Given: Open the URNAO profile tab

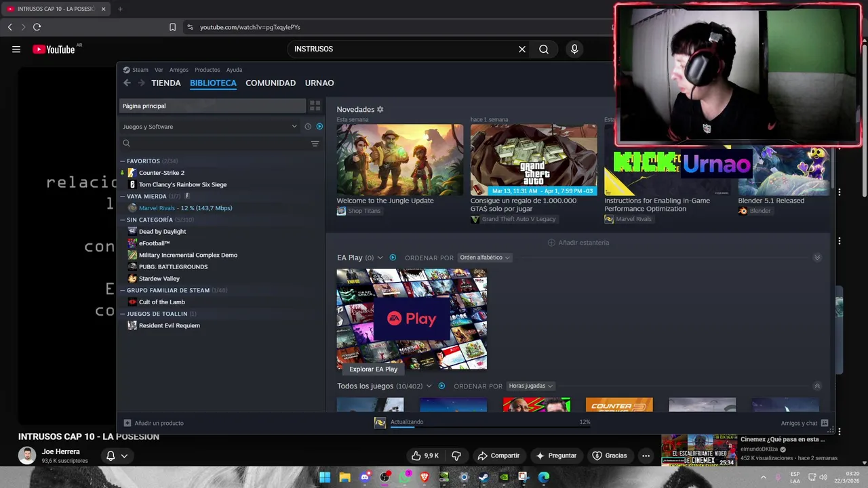Looking at the screenshot, I should point(319,83).
